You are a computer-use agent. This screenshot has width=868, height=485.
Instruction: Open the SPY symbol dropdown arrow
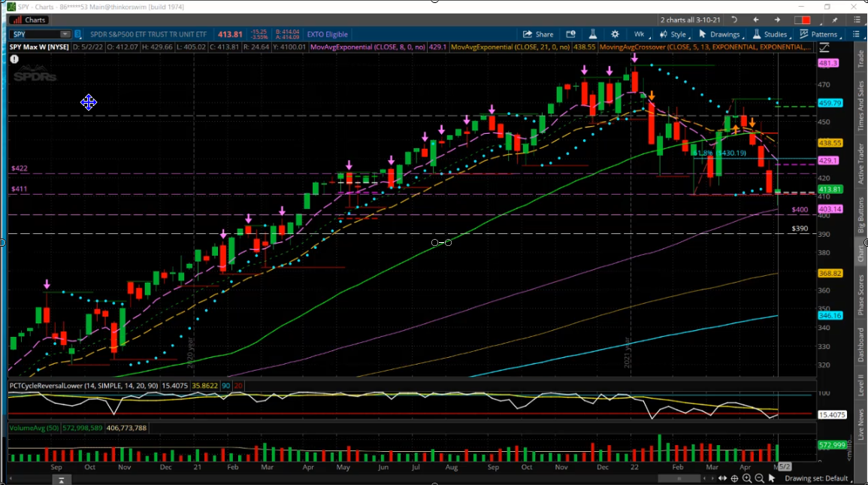(x=65, y=35)
